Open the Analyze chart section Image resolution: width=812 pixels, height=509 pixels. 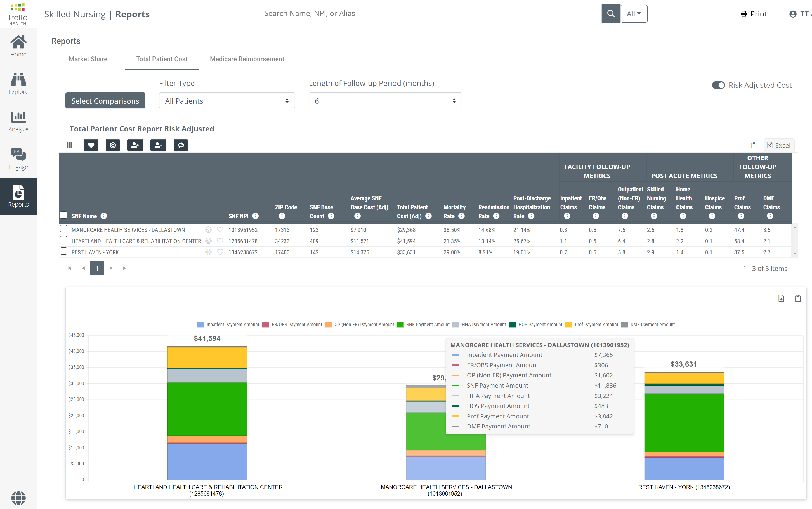tap(18, 122)
